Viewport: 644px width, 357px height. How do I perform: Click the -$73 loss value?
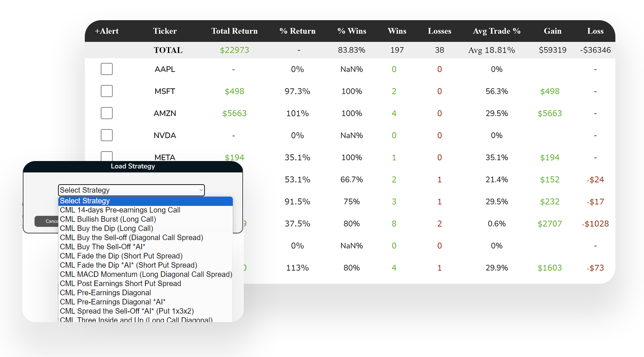(x=595, y=268)
